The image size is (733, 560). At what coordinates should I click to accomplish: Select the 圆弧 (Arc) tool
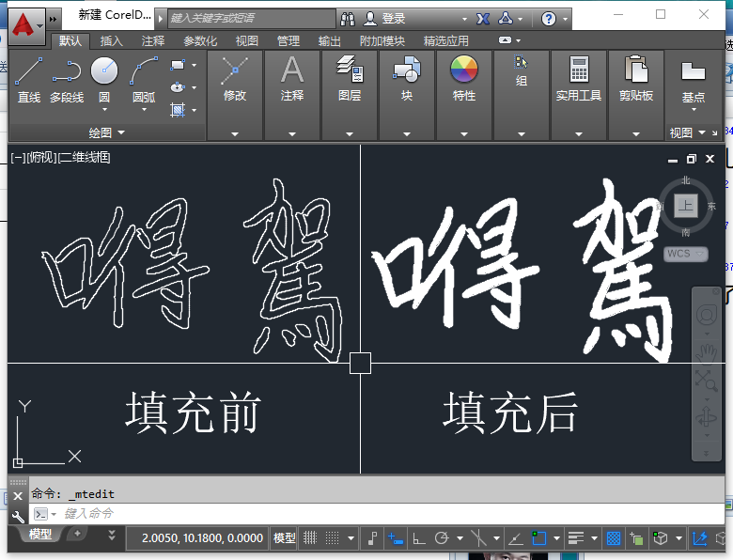(x=144, y=80)
